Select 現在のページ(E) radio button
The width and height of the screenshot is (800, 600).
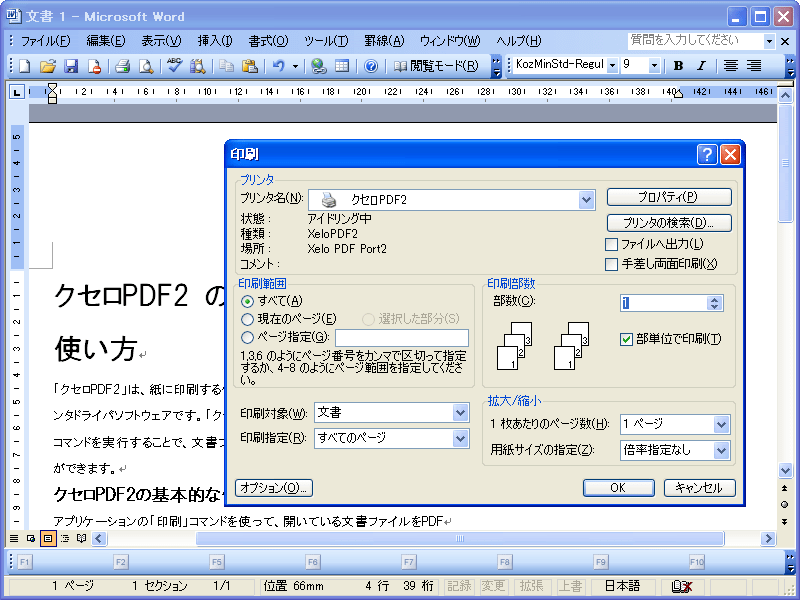pos(247,319)
